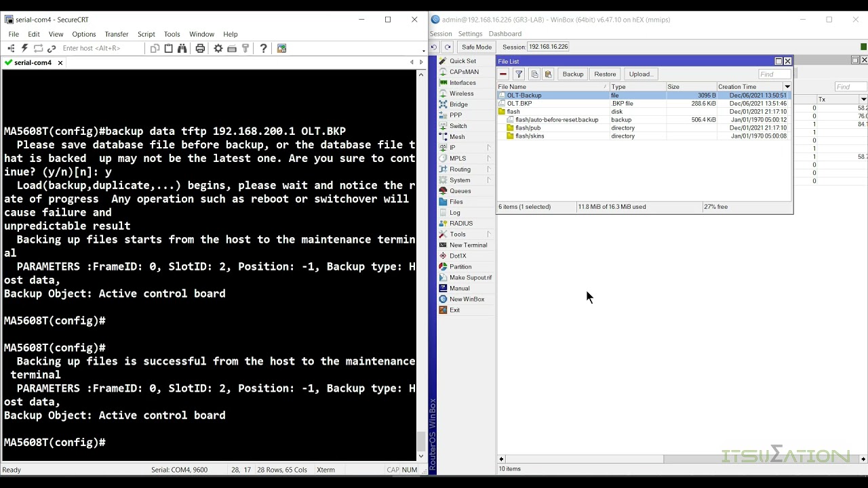
Task: Open File List column chooser dropdown arrow
Action: 787,87
